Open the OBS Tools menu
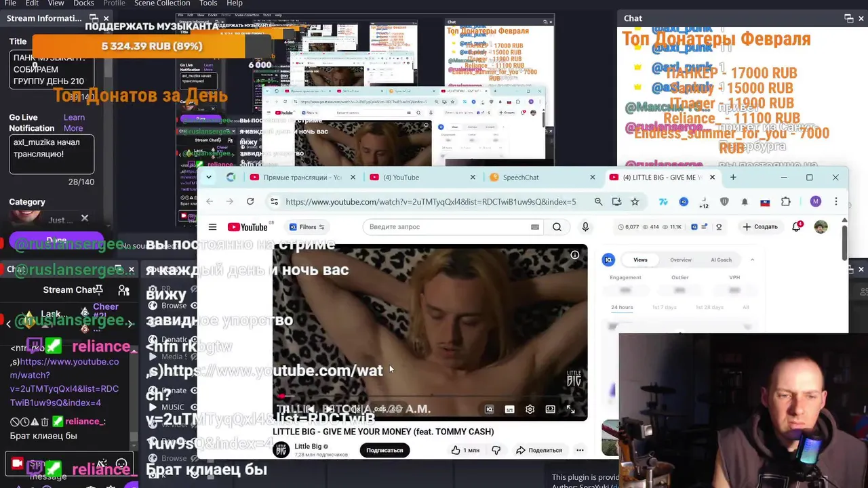Image resolution: width=868 pixels, height=488 pixels. (208, 3)
